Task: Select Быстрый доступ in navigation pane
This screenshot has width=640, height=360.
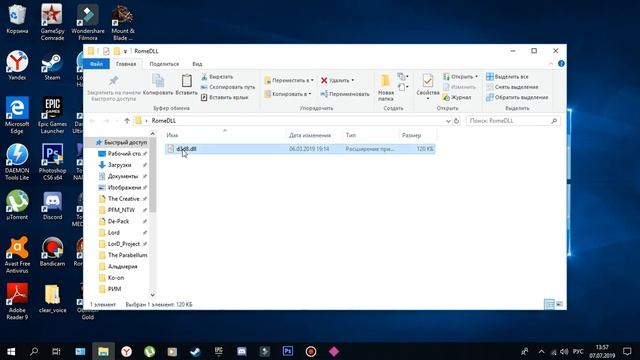Action: (121, 142)
